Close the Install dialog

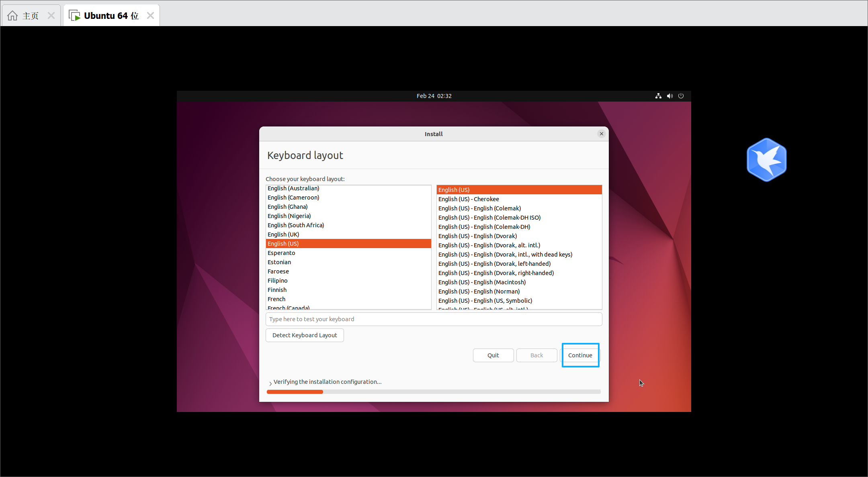(601, 134)
